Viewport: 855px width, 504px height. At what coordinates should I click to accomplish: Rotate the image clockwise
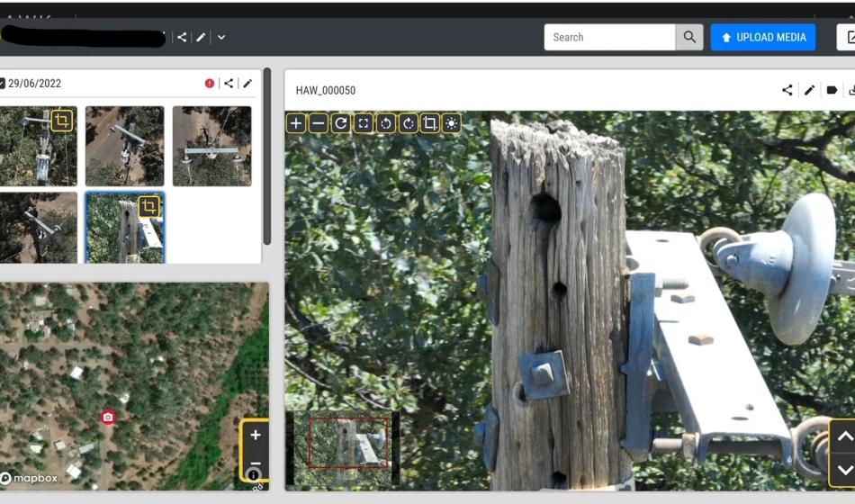409,123
